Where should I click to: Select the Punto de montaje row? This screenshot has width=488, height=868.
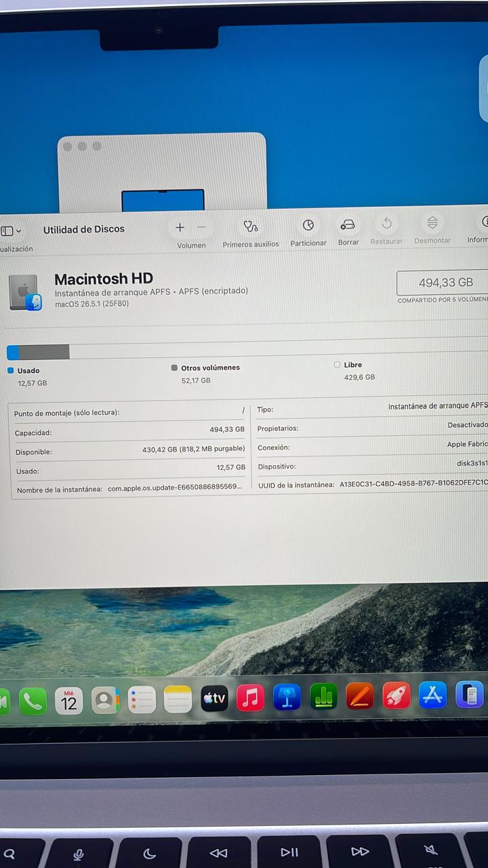click(x=129, y=412)
